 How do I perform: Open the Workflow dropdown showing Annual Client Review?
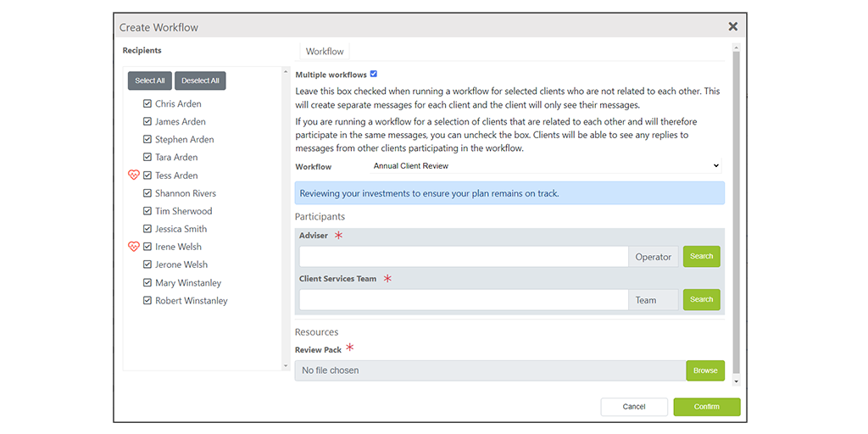(546, 165)
